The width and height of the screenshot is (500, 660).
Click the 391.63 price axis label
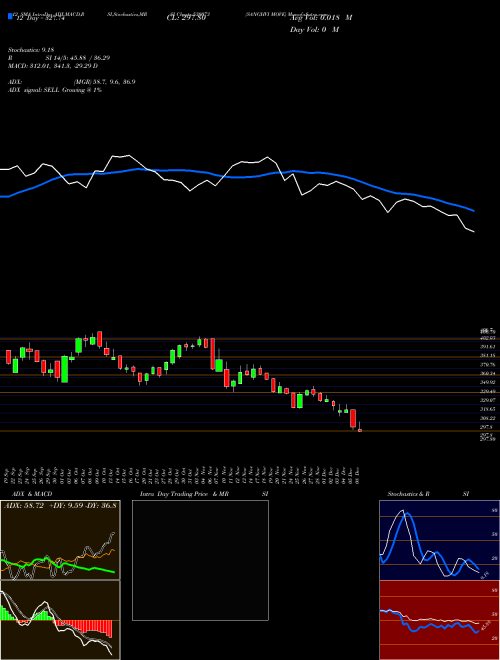[x=490, y=347]
